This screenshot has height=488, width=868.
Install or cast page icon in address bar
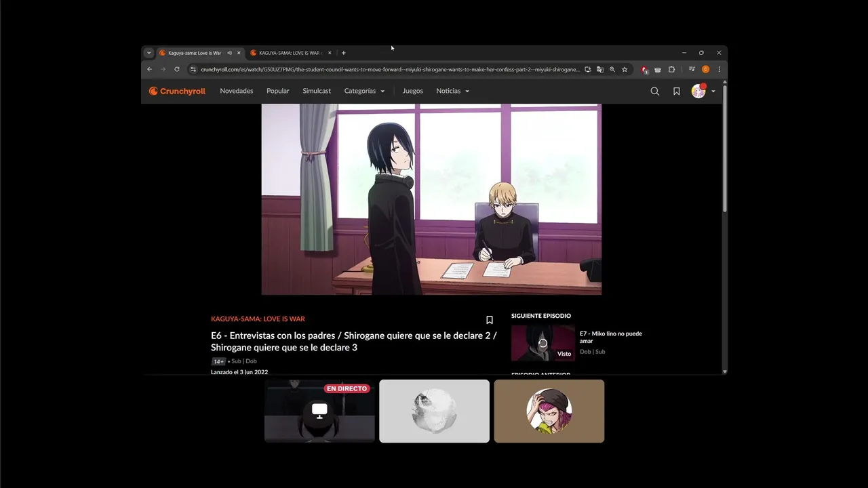coord(588,69)
